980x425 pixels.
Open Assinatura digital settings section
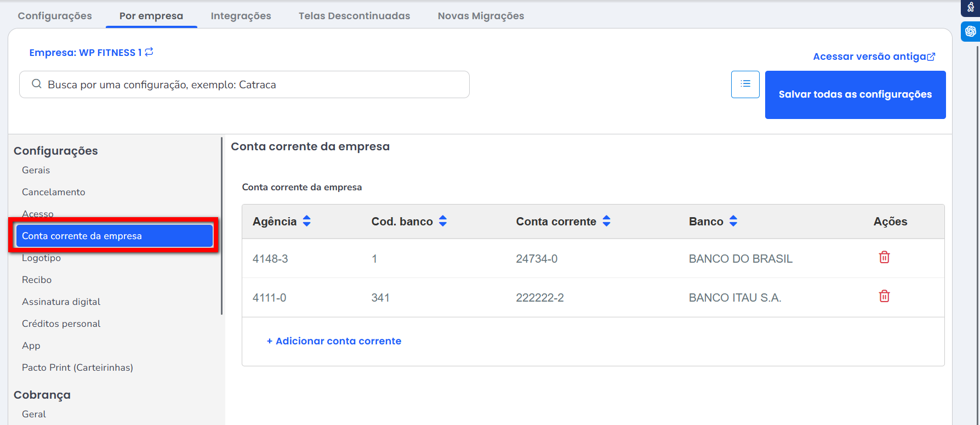(x=61, y=302)
